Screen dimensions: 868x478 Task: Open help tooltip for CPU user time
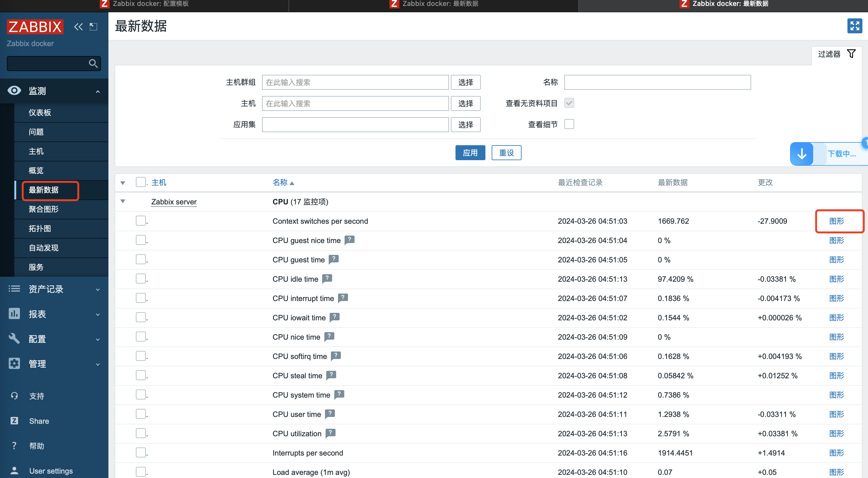(x=330, y=413)
